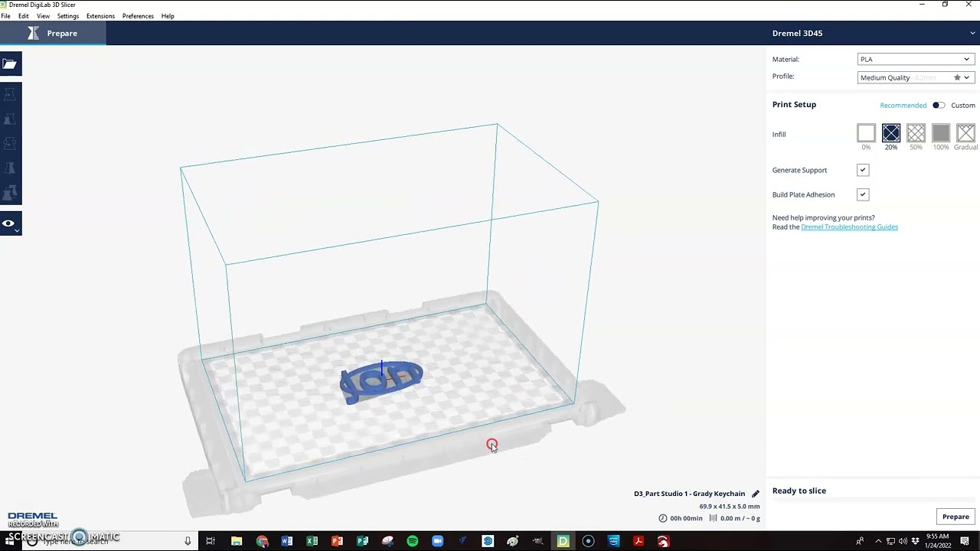Launch Microsoft Word from the taskbar

287,541
